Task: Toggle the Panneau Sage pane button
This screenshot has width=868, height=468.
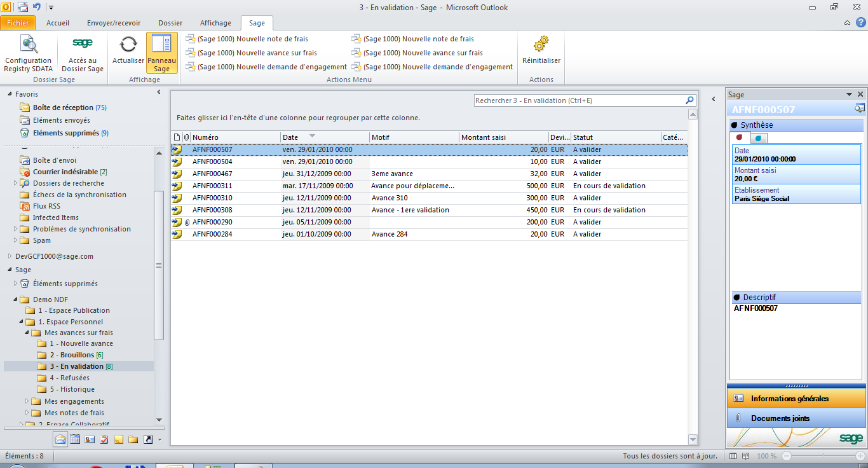Action: coord(162,53)
